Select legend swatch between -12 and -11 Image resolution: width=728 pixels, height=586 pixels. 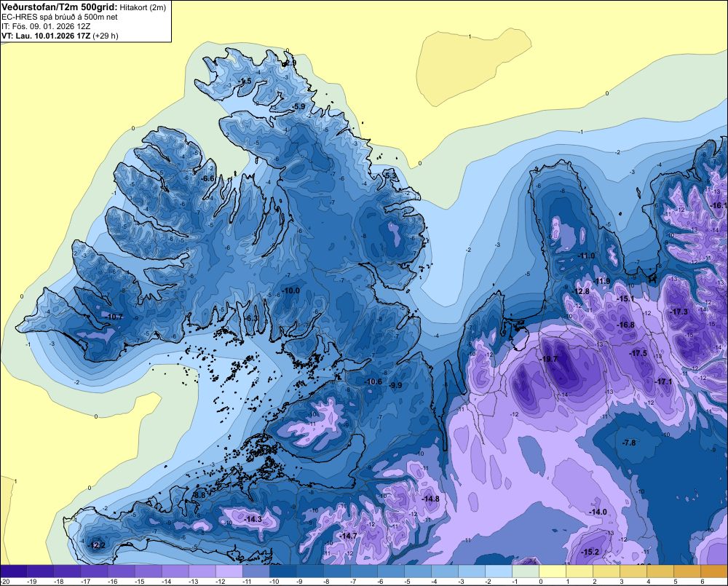[x=229, y=571]
